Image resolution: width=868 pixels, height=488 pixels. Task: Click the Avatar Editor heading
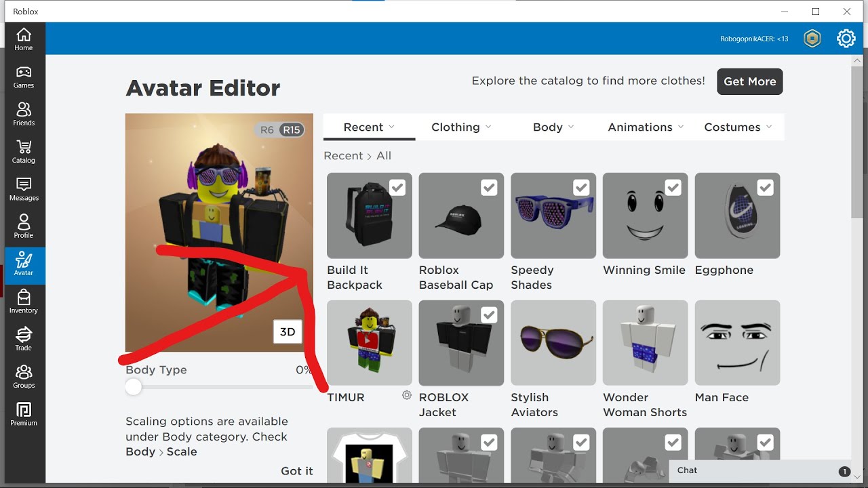(203, 88)
